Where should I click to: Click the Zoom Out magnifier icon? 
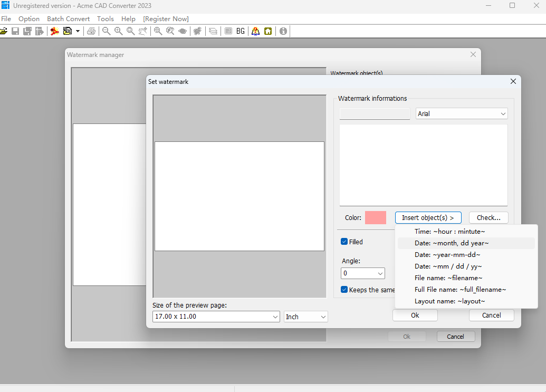pos(106,31)
